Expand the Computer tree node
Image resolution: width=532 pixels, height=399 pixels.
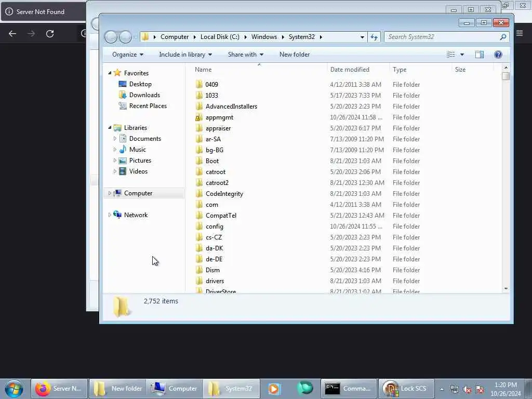pos(110,193)
